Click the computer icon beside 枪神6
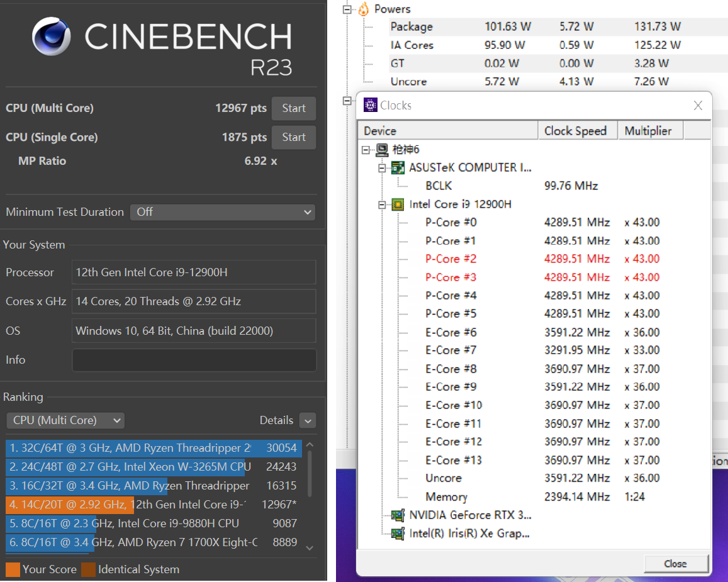Screen dimensions: 728x582 click(382, 150)
